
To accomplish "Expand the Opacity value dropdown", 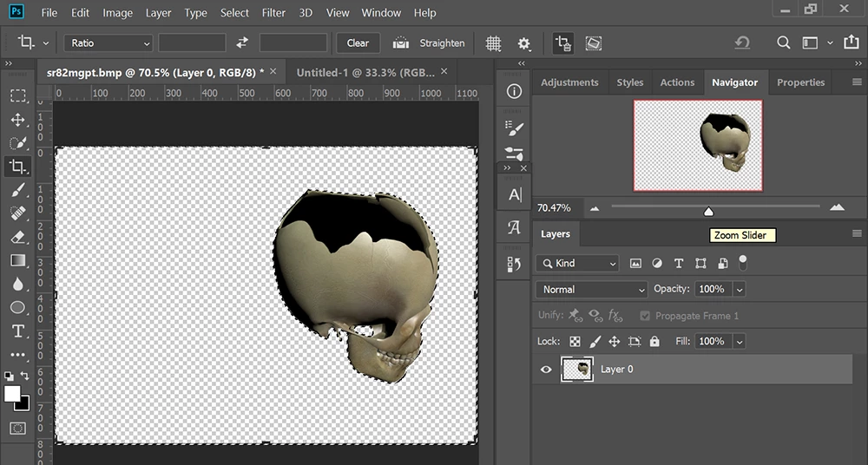I will (740, 289).
